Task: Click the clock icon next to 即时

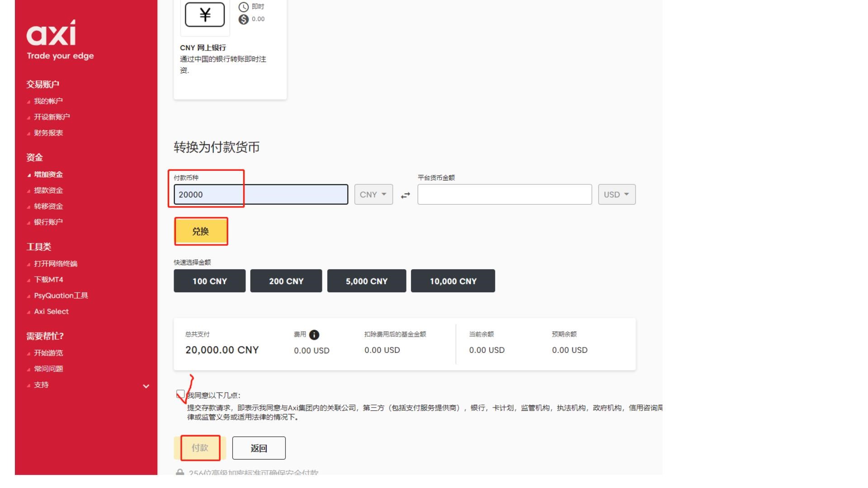Action: point(243,6)
